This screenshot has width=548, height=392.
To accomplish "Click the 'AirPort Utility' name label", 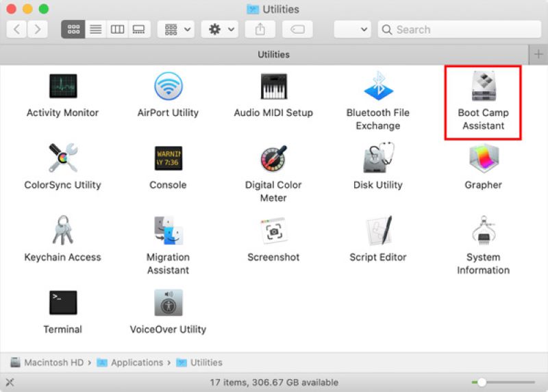I will [x=168, y=112].
